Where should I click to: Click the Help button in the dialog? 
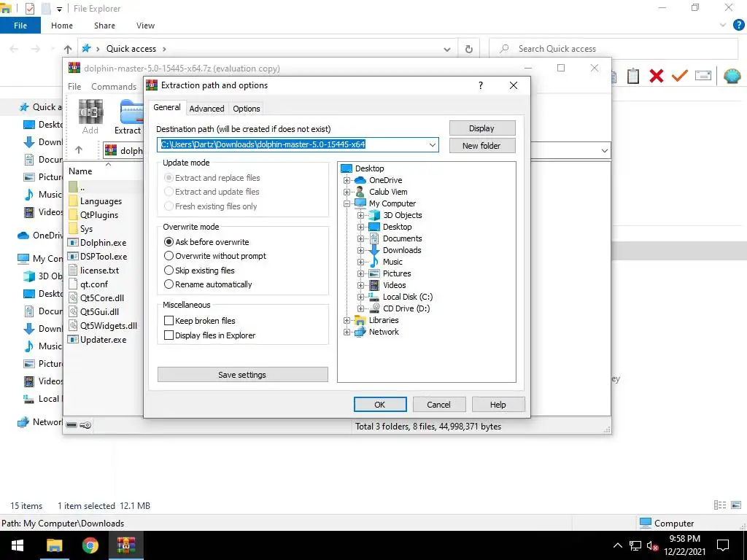click(498, 404)
